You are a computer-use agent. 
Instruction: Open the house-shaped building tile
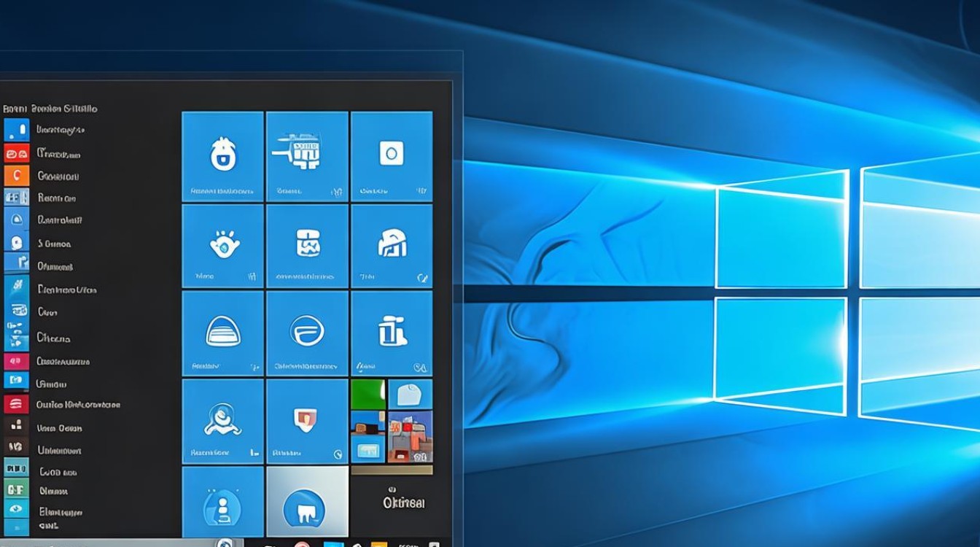point(392,246)
